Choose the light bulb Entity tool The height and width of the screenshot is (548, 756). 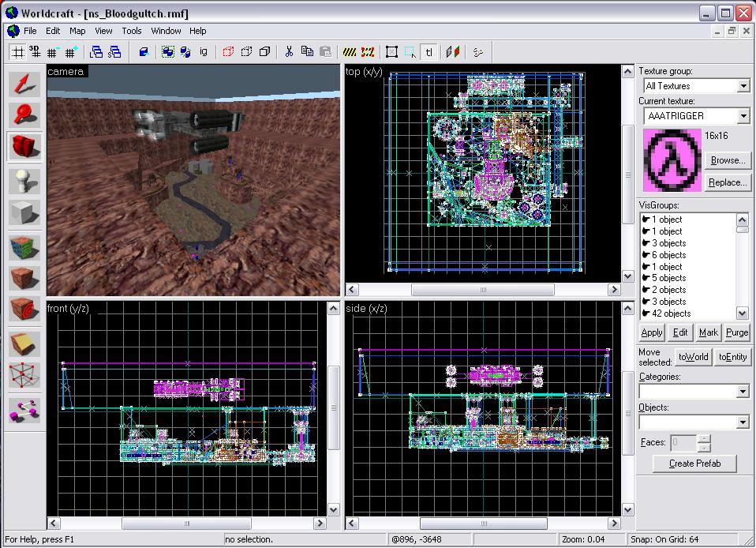pos(24,182)
